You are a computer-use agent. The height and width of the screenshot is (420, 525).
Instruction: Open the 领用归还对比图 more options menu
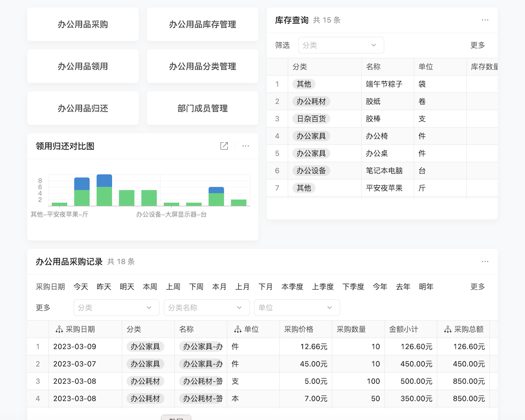pyautogui.click(x=246, y=146)
